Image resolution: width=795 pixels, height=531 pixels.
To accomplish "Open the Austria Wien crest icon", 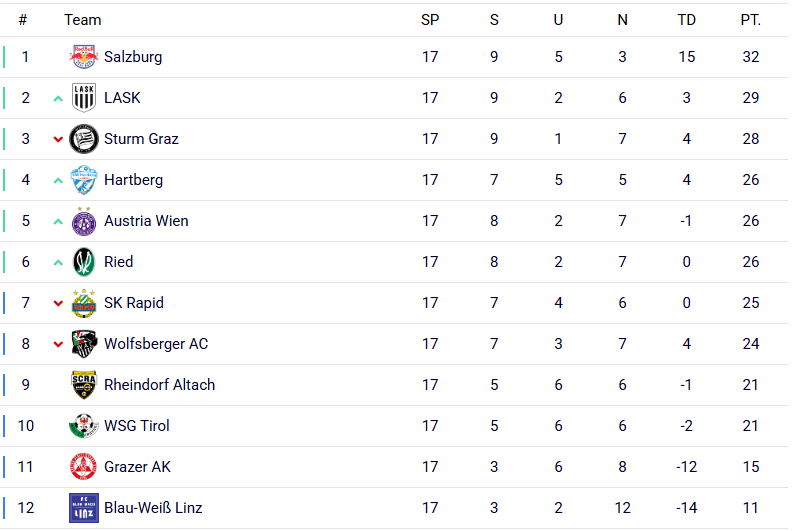I will [x=84, y=221].
